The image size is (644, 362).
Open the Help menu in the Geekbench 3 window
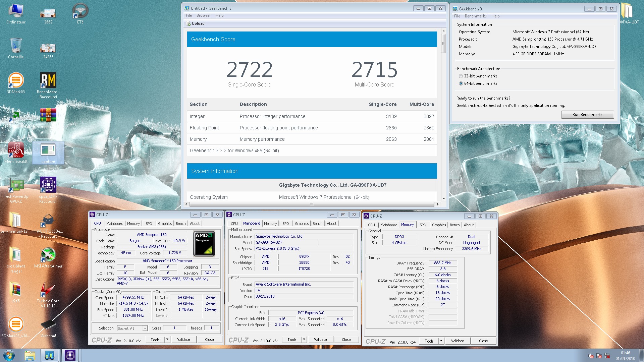click(x=495, y=16)
